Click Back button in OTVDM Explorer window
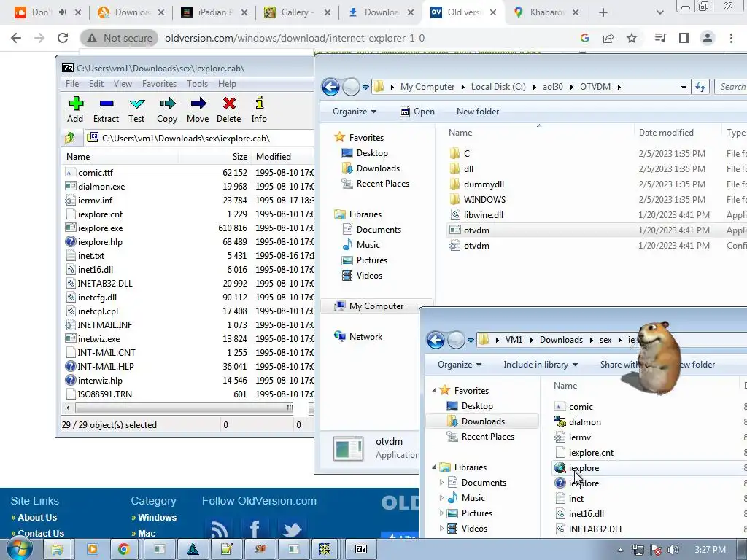 click(330, 87)
